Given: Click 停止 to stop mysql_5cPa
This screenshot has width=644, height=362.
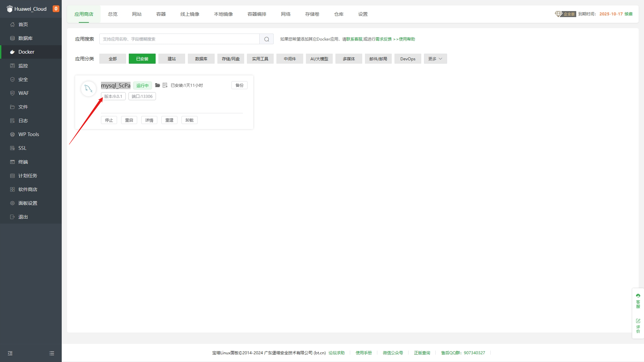Looking at the screenshot, I should click(x=109, y=120).
